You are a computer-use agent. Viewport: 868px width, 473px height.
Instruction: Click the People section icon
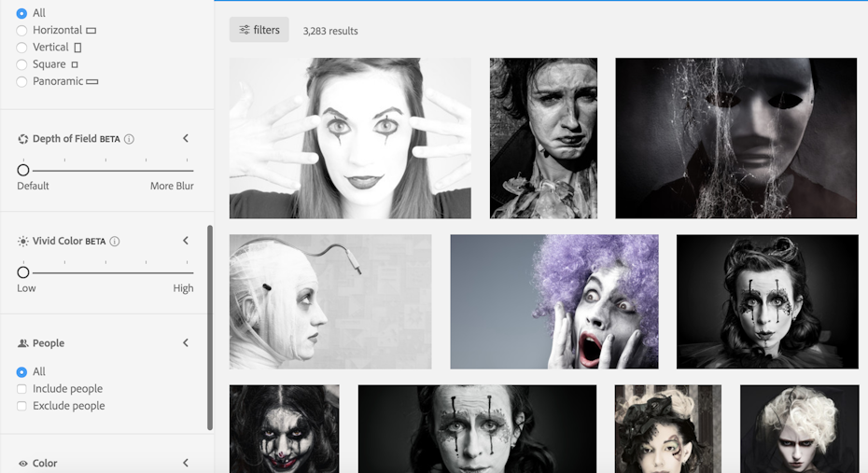23,343
